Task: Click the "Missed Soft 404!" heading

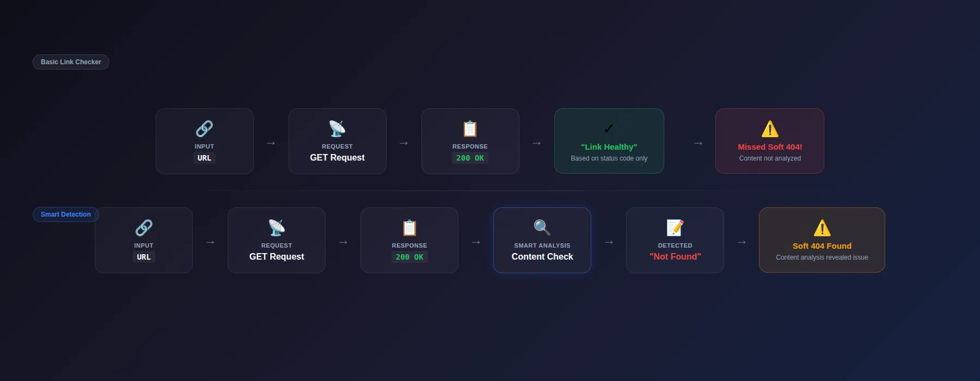Action: click(x=769, y=147)
